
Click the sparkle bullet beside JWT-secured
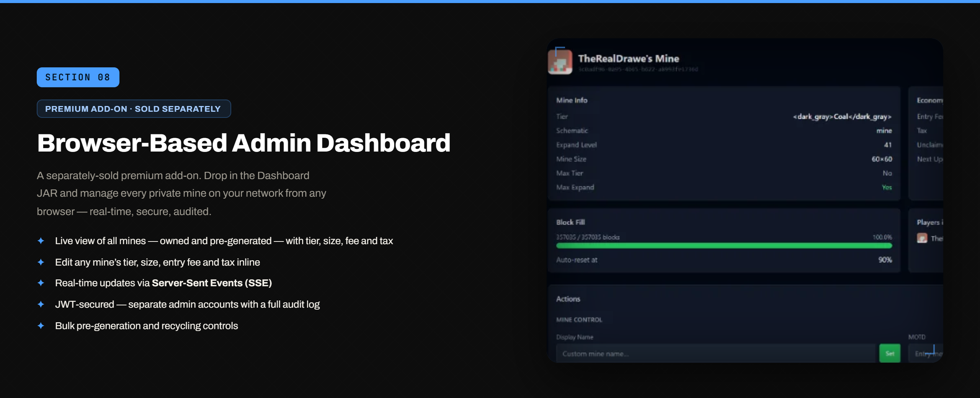click(41, 304)
